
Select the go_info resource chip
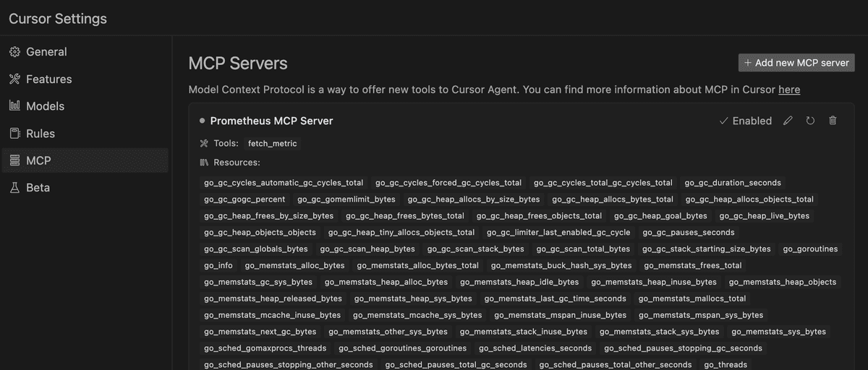coord(218,265)
